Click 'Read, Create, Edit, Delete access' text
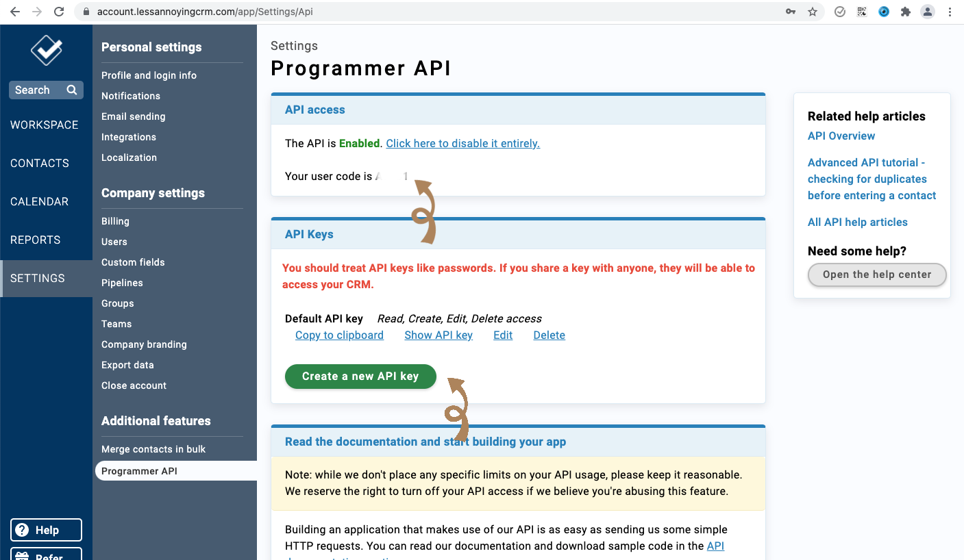This screenshot has width=964, height=560. [x=459, y=318]
